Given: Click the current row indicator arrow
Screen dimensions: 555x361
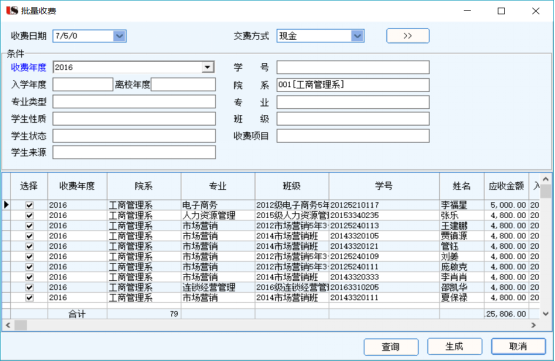Looking at the screenshot, I should point(6,205).
